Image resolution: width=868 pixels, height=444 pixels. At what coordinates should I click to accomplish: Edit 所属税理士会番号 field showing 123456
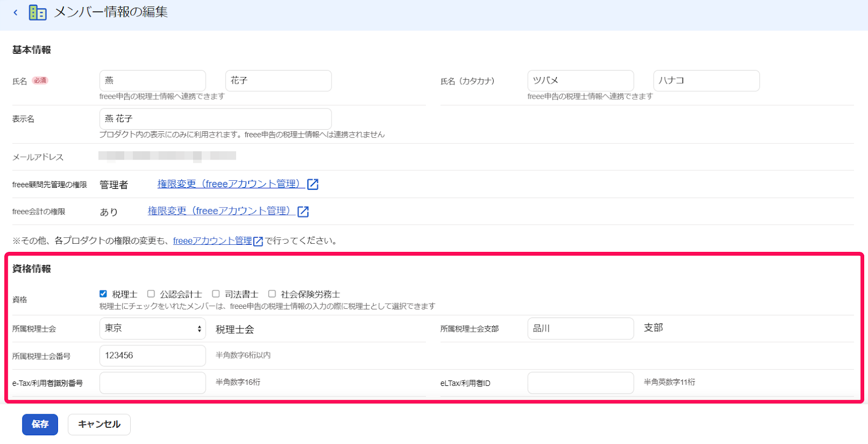click(152, 356)
